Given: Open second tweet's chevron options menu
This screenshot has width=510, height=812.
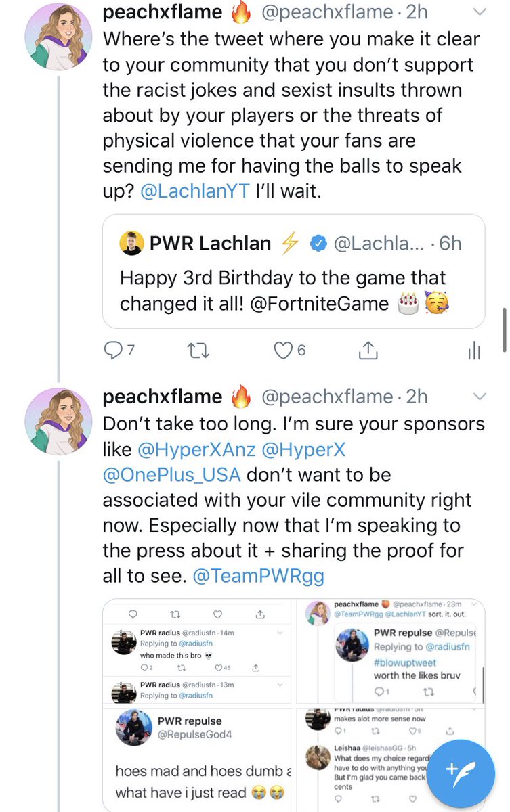Looking at the screenshot, I should pyautogui.click(x=480, y=396).
